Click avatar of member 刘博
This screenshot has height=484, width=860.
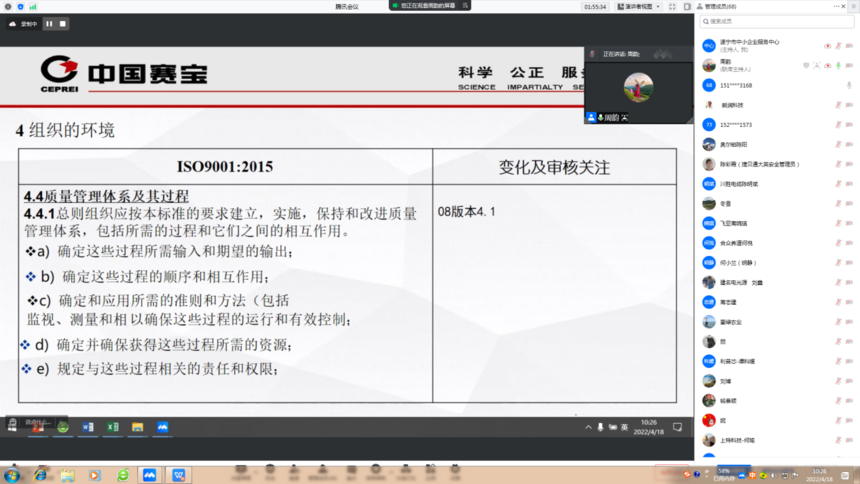[709, 381]
